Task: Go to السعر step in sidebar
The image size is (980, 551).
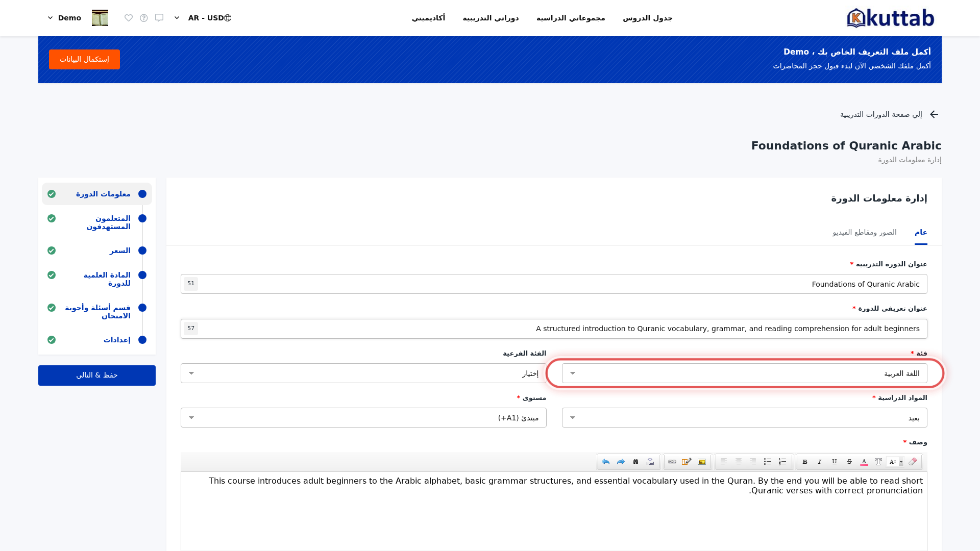Action: click(x=97, y=251)
